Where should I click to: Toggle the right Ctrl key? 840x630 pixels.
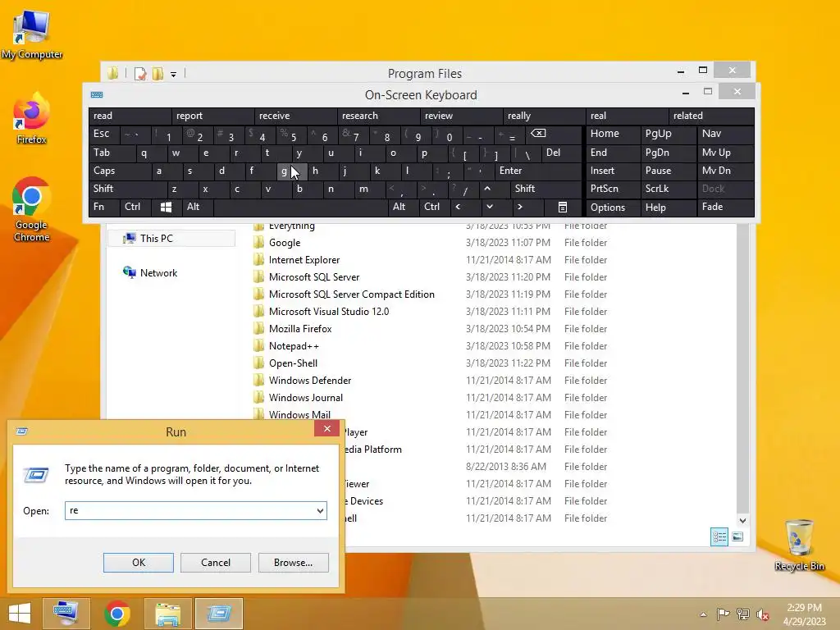[x=435, y=208]
